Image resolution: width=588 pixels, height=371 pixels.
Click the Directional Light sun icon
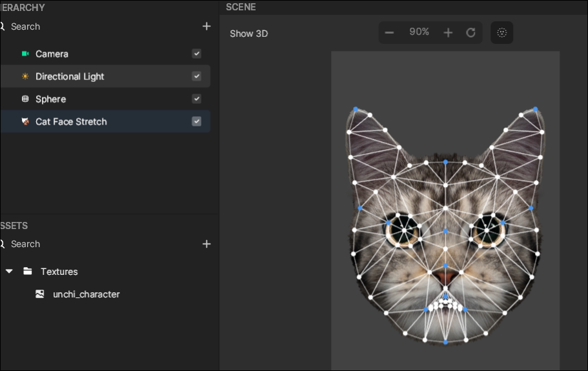25,76
